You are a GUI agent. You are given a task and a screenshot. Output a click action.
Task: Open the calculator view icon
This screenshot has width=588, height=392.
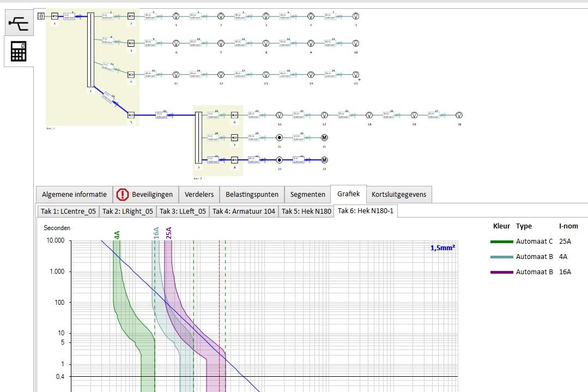[19, 52]
